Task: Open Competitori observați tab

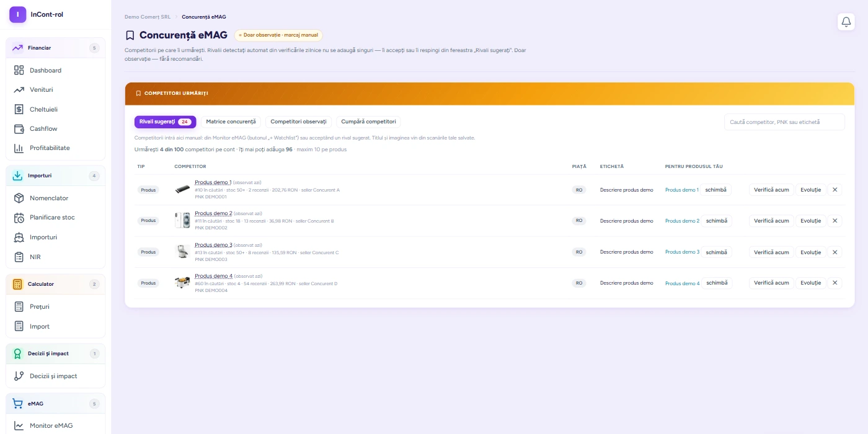Action: (x=298, y=122)
